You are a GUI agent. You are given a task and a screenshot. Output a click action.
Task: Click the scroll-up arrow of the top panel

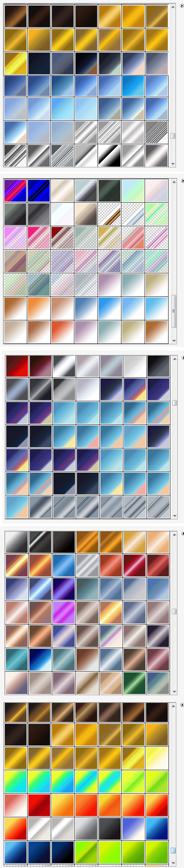coord(173,7)
